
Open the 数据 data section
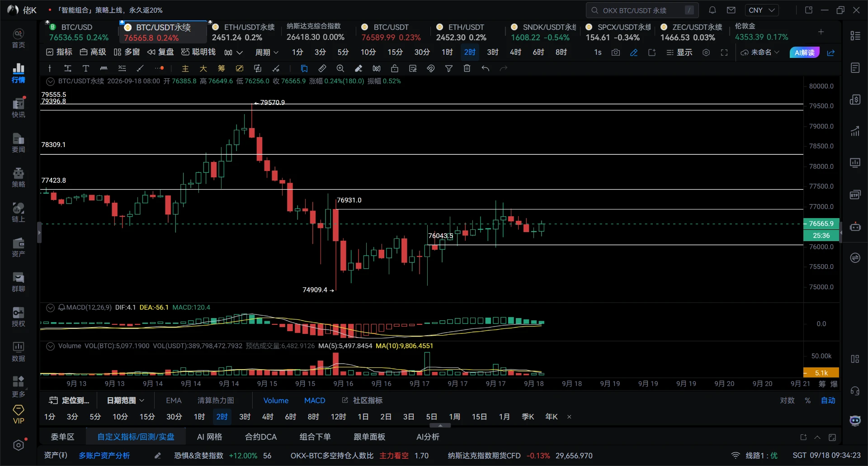pos(18,352)
